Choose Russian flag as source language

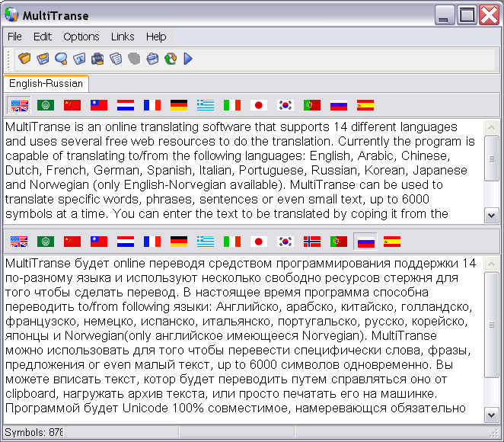point(339,105)
